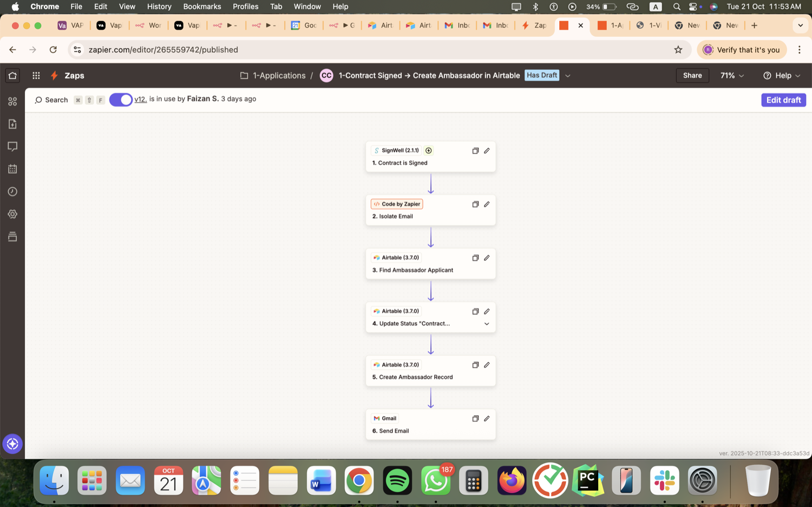The height and width of the screenshot is (507, 812).
Task: Click the CC owner avatar
Action: coord(326,76)
